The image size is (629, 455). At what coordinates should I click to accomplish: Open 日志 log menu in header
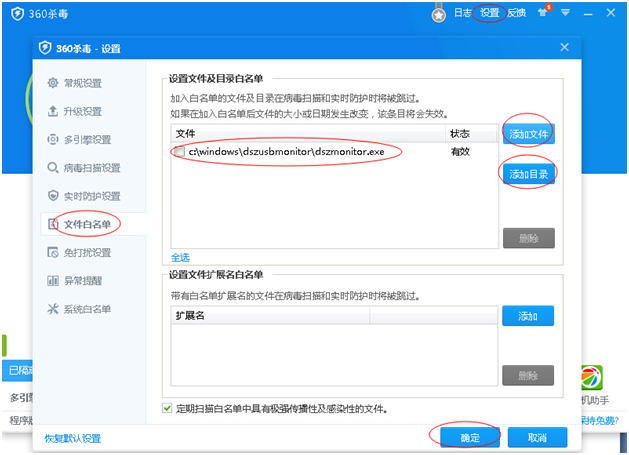pos(463,13)
